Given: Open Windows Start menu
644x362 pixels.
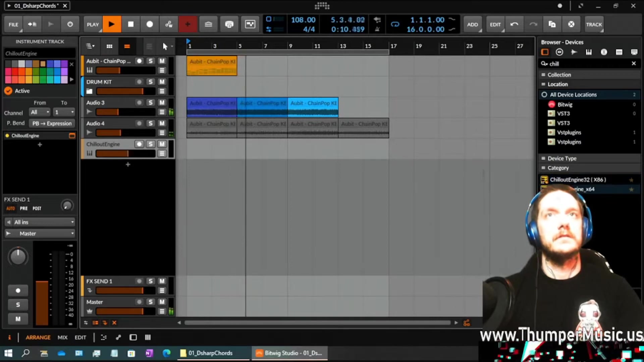Looking at the screenshot, I should 8,353.
